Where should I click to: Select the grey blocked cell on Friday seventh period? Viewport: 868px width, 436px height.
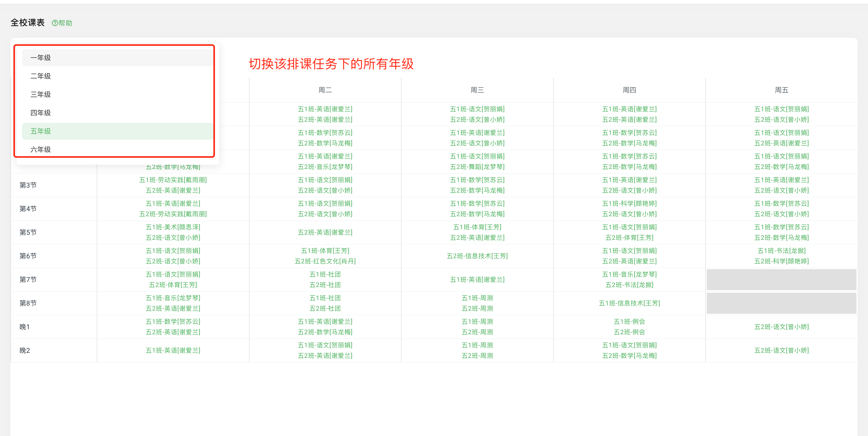(x=781, y=279)
